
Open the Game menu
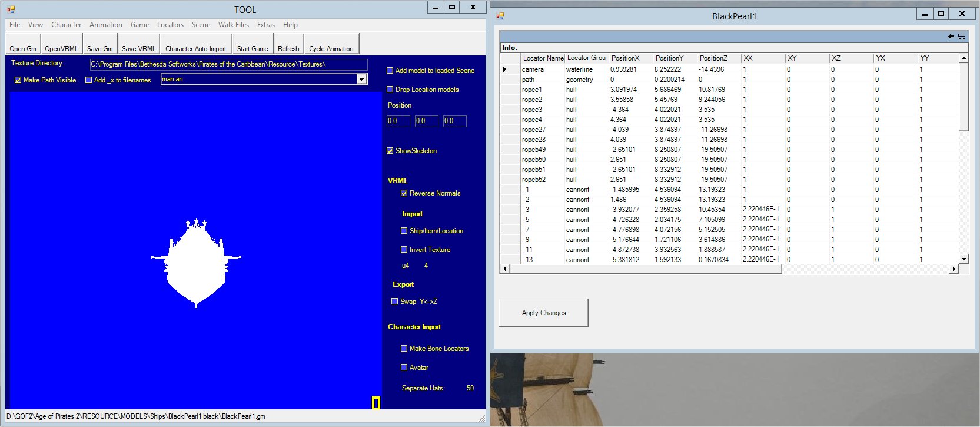pos(139,25)
